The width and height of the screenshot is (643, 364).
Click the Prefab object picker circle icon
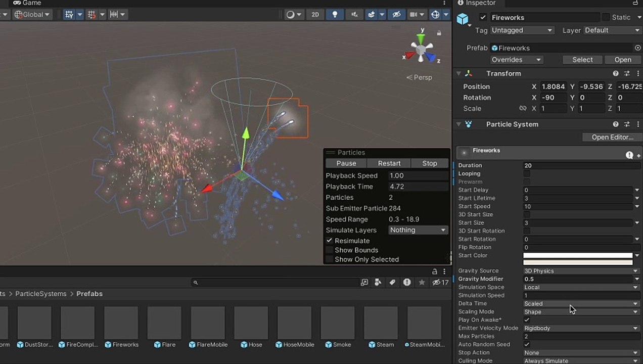[637, 48]
